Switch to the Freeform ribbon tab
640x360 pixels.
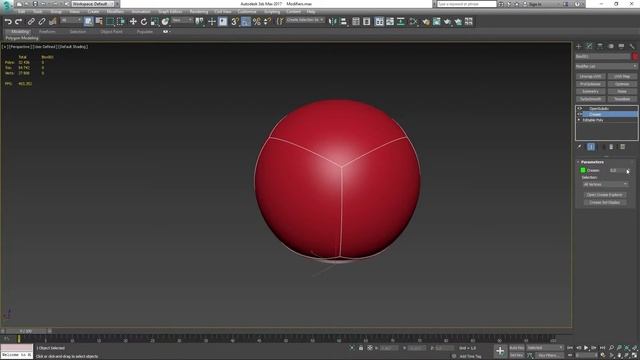tap(47, 31)
